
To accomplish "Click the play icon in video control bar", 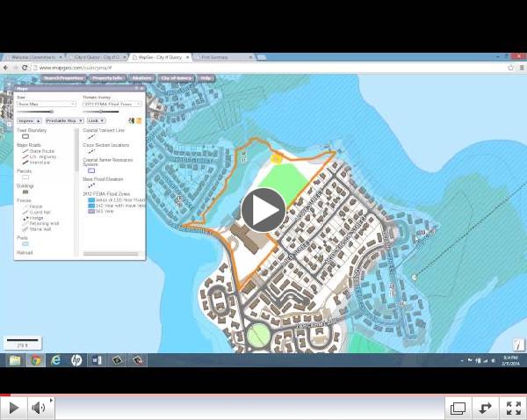I will (x=14, y=408).
